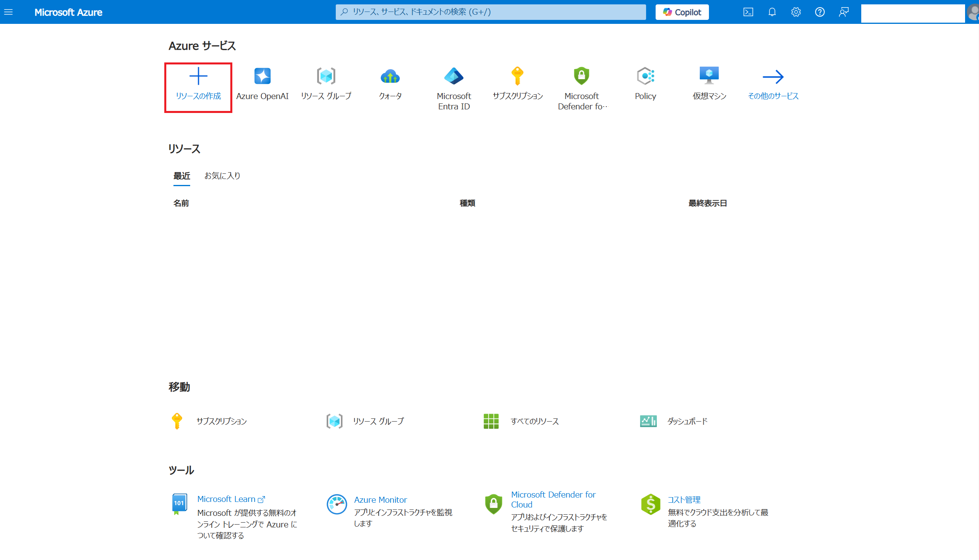The width and height of the screenshot is (979, 560).
Task: Open the hamburger portal menu
Action: (8, 12)
